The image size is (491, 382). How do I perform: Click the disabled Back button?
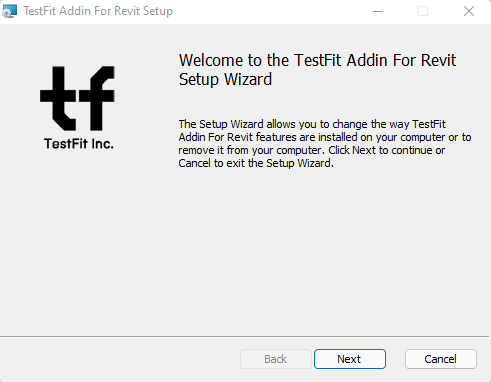[x=276, y=359]
